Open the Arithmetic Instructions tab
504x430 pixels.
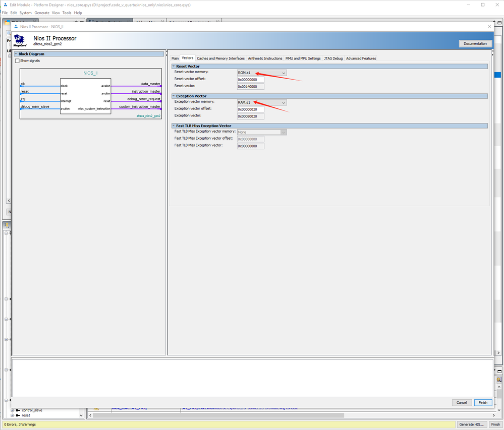point(265,58)
